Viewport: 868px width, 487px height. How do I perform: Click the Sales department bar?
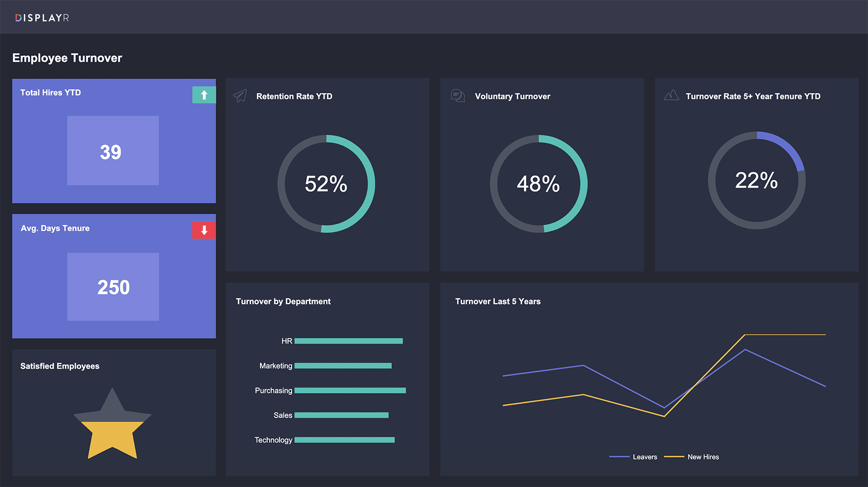point(341,415)
